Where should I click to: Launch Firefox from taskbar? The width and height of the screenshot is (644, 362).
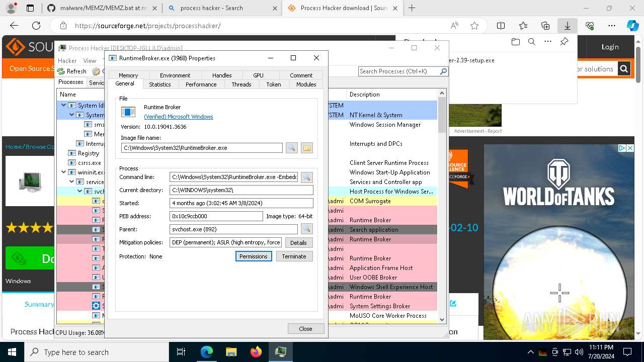coord(256,352)
